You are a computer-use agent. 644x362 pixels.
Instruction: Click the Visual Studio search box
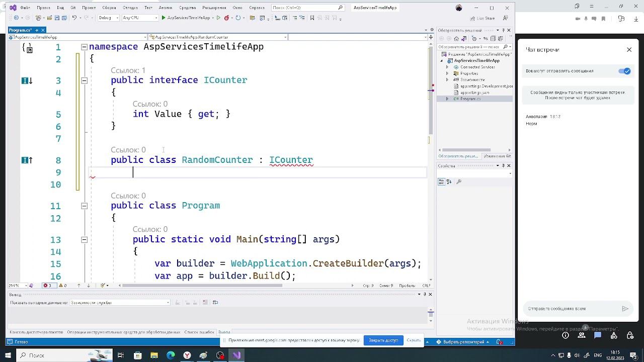(x=308, y=8)
